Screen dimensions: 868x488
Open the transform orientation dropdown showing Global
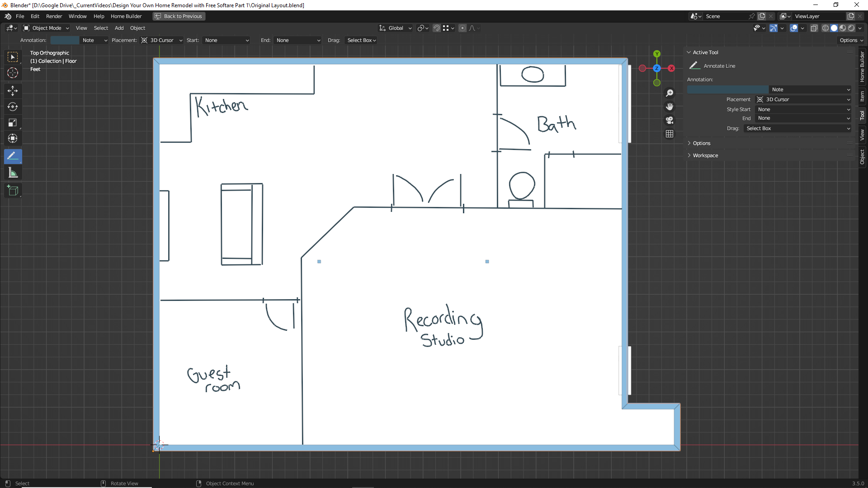(395, 28)
